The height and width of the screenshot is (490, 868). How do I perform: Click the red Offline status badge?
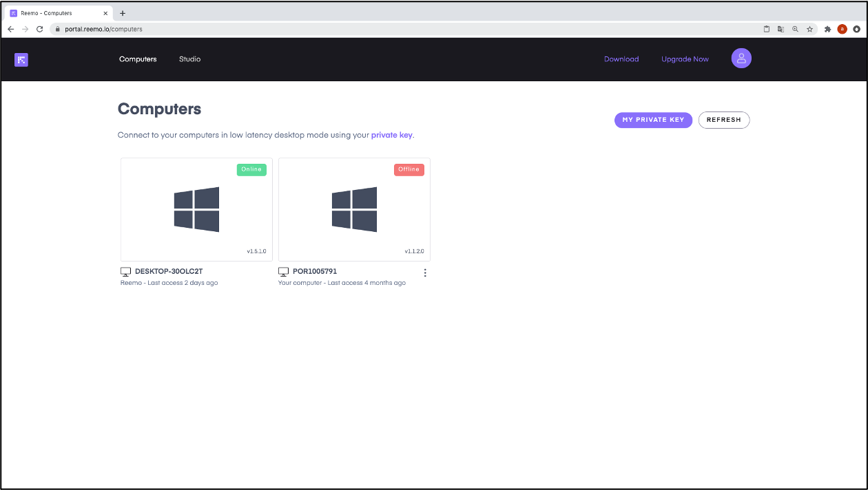tap(409, 169)
